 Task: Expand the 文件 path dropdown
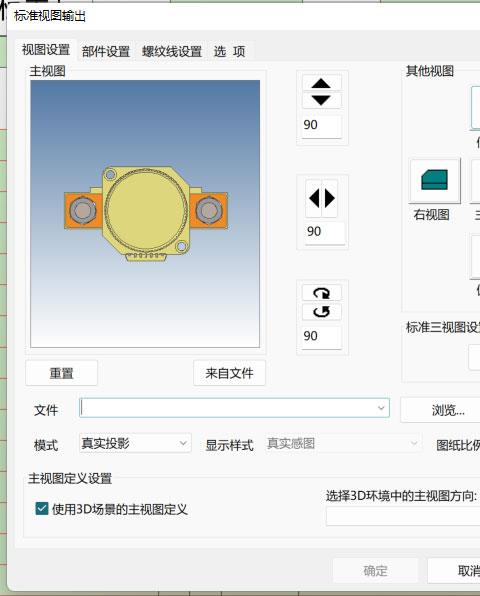point(381,408)
